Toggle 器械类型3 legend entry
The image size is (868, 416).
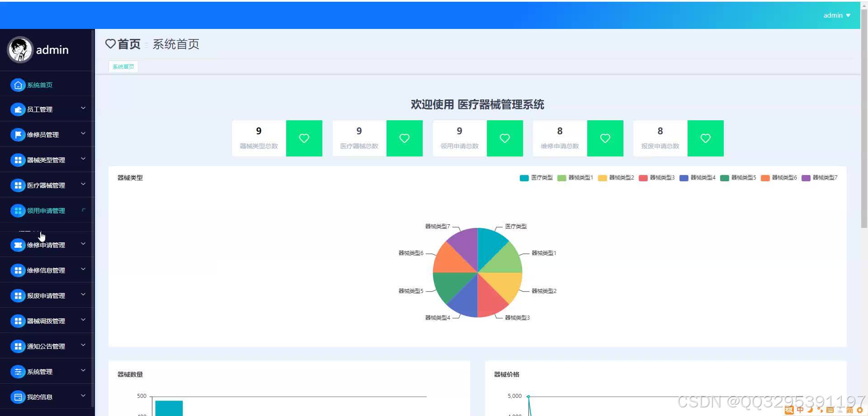coord(656,178)
